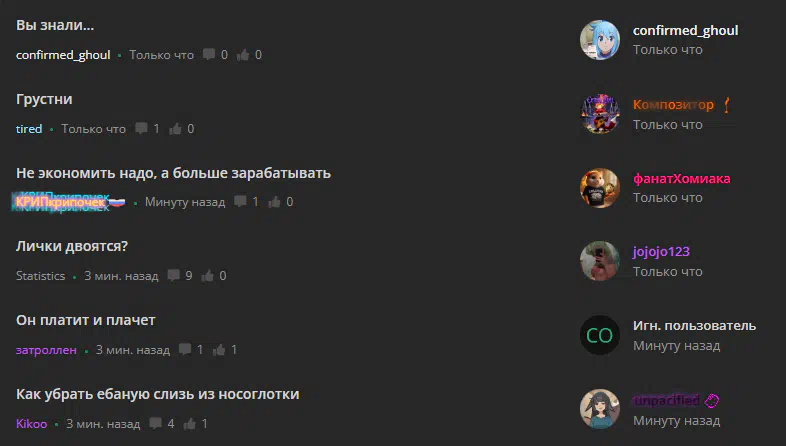Click the badge icon next to Композитор
Screen dimensions: 786x446
(x=726, y=105)
